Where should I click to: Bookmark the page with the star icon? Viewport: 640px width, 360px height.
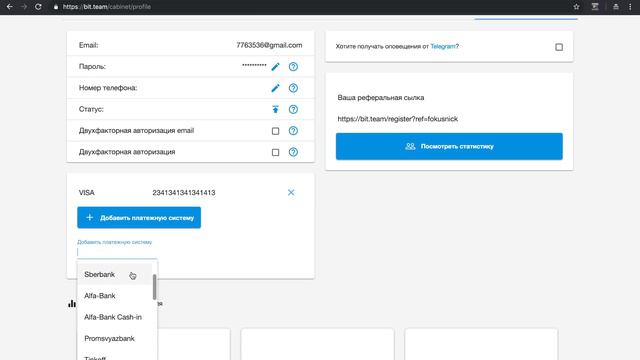click(x=576, y=7)
